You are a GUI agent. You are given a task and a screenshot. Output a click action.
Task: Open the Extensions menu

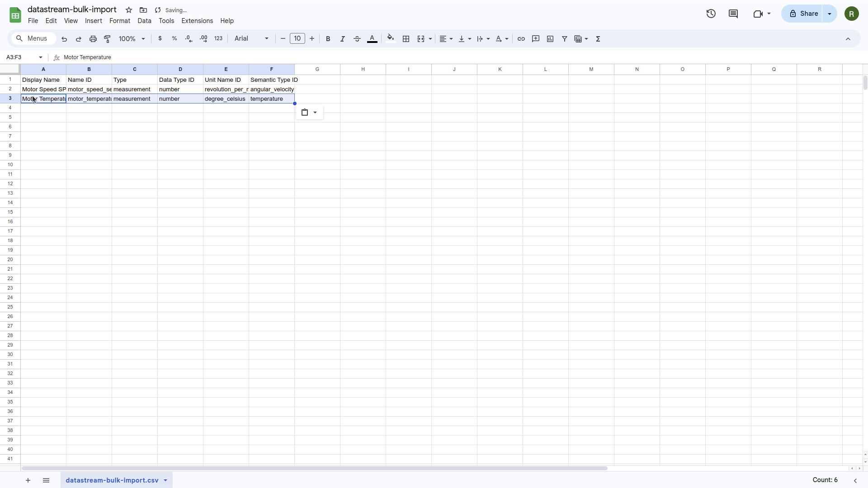point(197,21)
